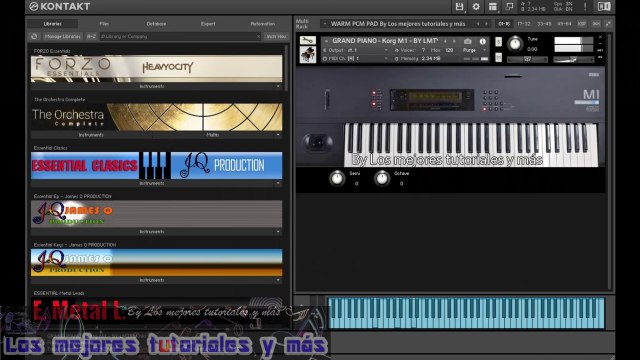Screen dimensions: 640x360
Task: Click the exclamation panic button
Action: (585, 7)
